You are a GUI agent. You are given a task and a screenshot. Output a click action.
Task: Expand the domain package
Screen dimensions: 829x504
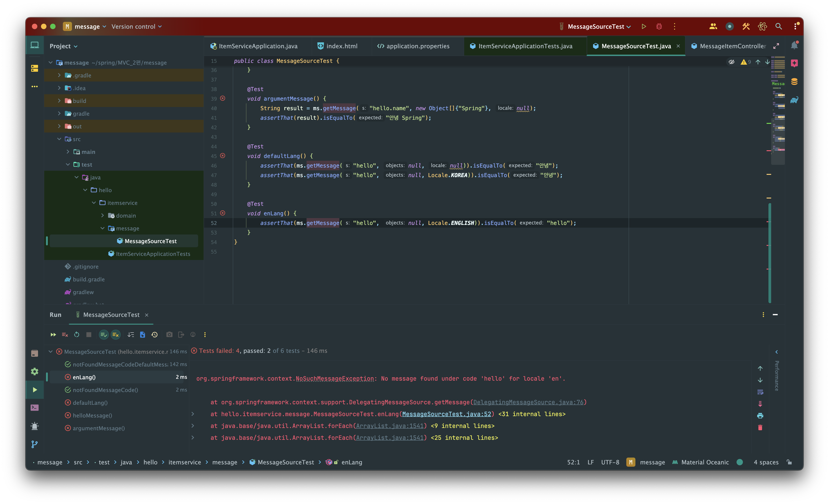(103, 215)
